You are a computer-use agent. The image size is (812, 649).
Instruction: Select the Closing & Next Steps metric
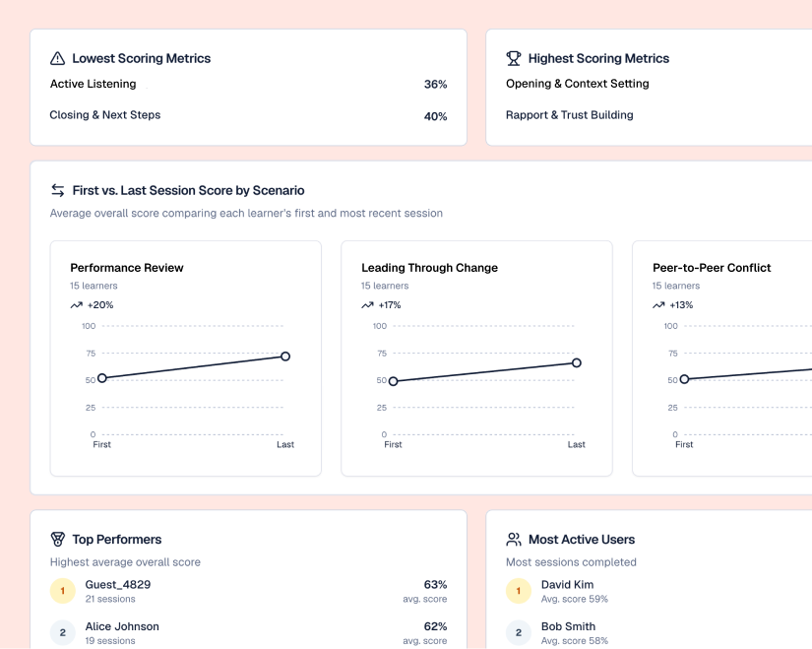pyautogui.click(x=105, y=115)
